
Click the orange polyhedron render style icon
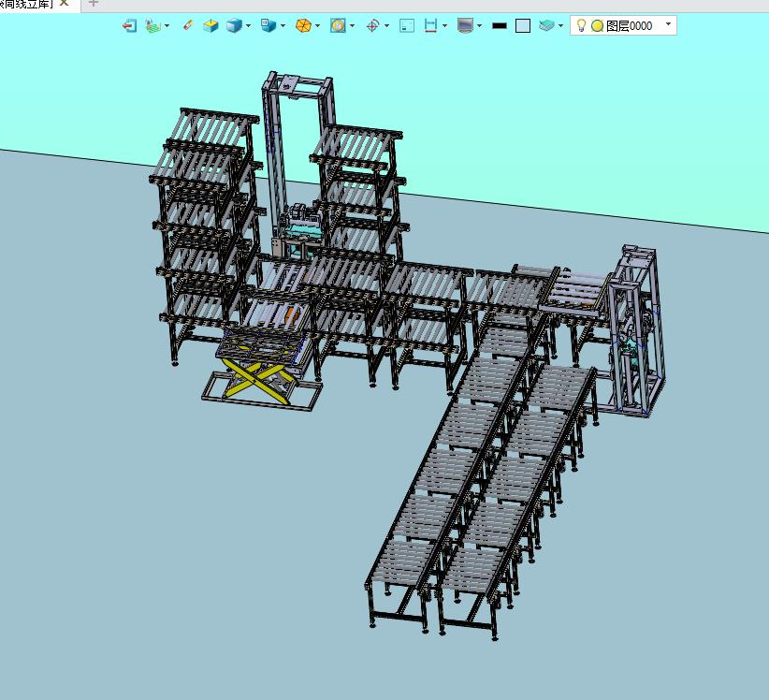[304, 25]
